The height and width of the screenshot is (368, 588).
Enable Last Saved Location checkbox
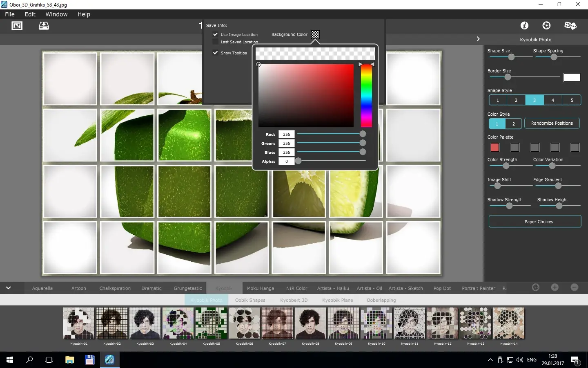(x=215, y=42)
